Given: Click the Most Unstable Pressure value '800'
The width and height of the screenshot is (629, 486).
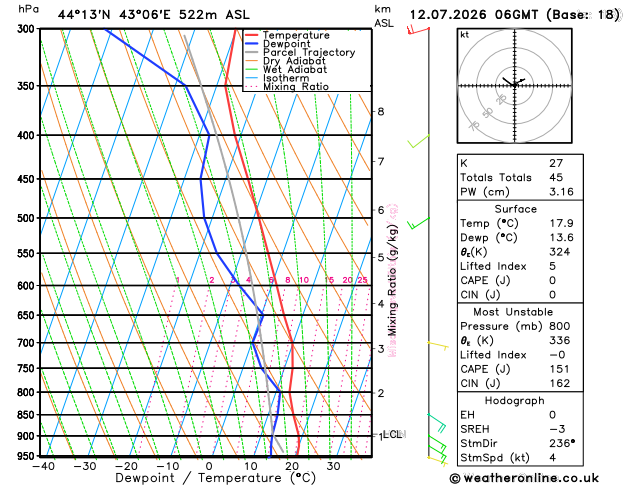Looking at the screenshot, I should 560,326.
